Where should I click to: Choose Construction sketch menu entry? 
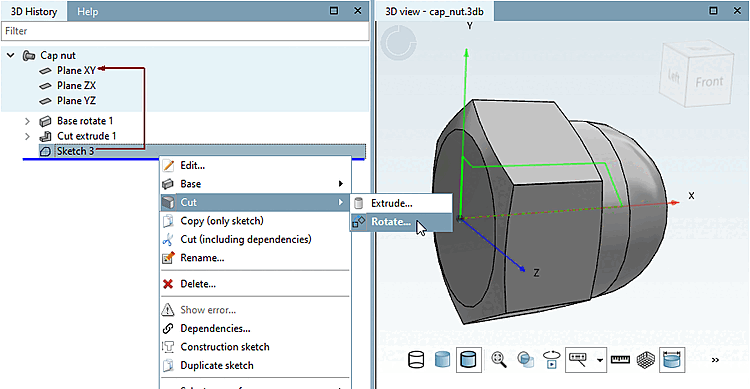point(255,347)
